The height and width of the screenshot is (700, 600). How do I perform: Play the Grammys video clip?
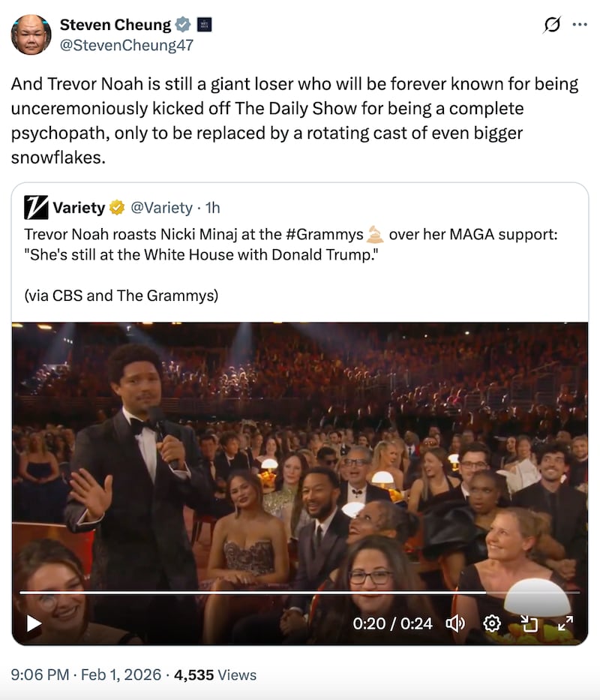point(34,623)
